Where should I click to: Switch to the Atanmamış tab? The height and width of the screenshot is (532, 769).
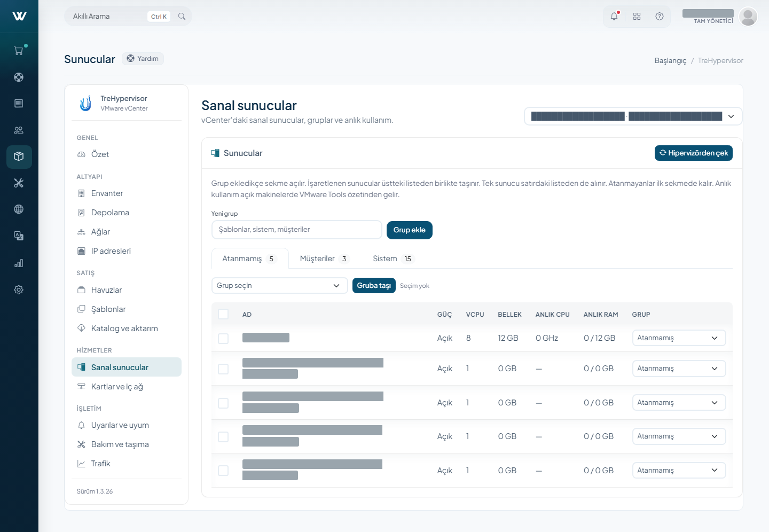click(250, 259)
